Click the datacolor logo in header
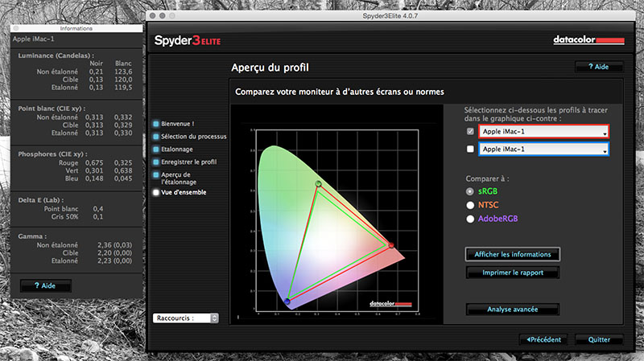644x361 pixels. pos(588,39)
